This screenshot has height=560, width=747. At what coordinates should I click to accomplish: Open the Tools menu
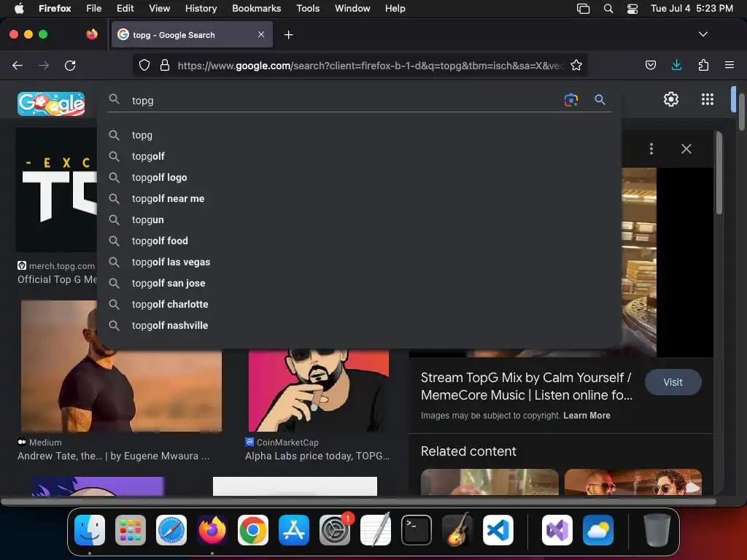(x=308, y=9)
